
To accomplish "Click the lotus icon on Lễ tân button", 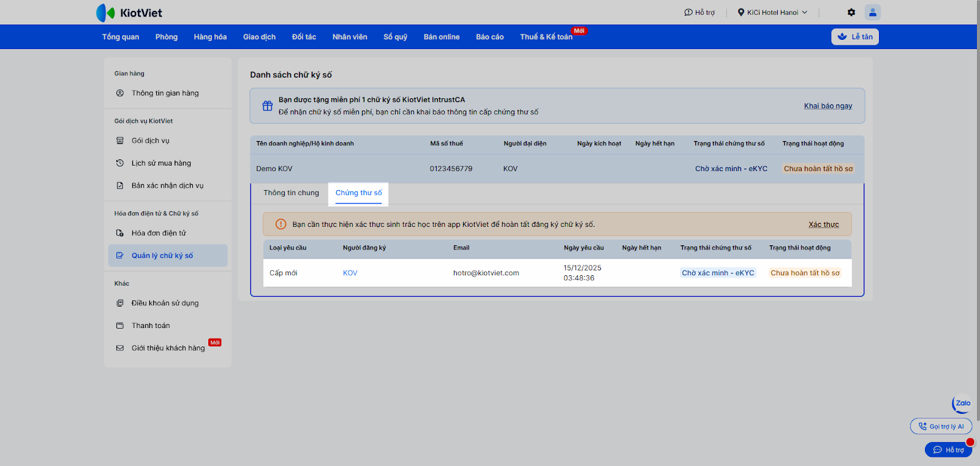I will click(842, 37).
